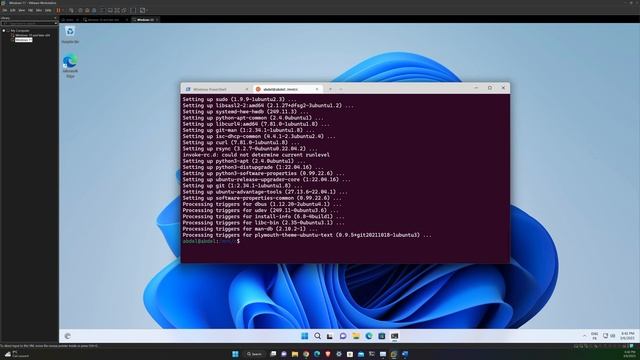Open the Edit menu in VMware Workstation

coord(13,10)
